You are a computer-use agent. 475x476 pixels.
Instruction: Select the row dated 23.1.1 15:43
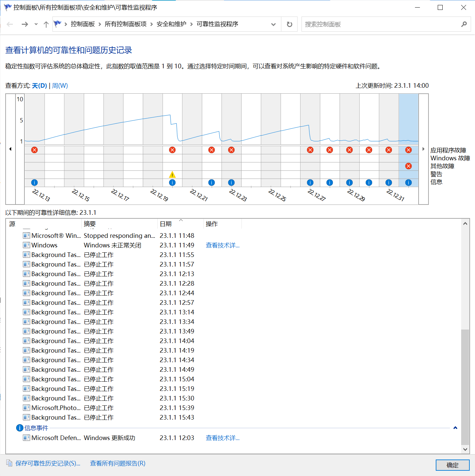coord(132,417)
